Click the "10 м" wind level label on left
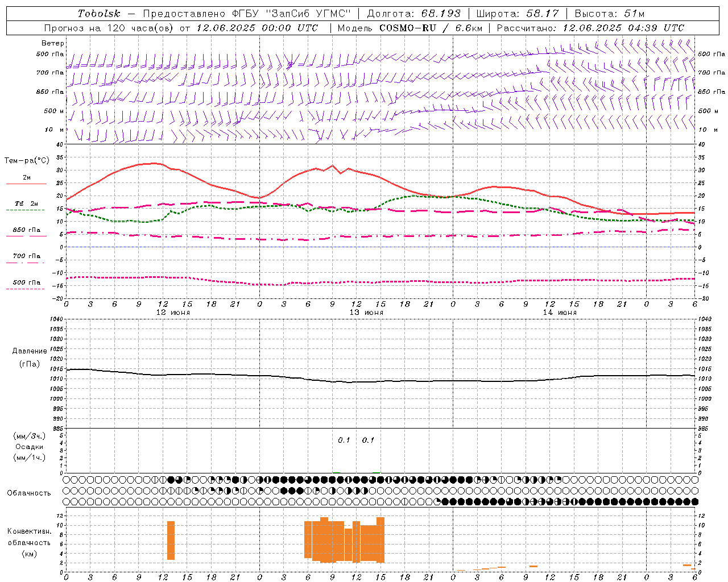The image size is (728, 582). tap(55, 130)
